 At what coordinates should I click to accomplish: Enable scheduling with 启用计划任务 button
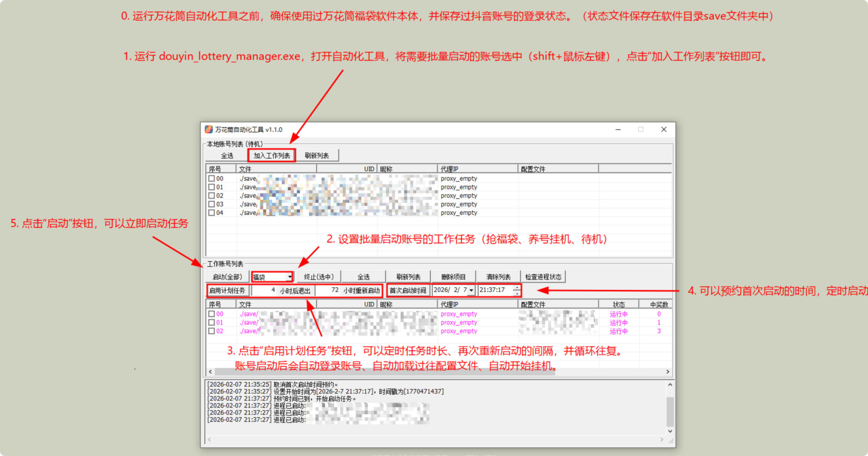pyautogui.click(x=227, y=290)
